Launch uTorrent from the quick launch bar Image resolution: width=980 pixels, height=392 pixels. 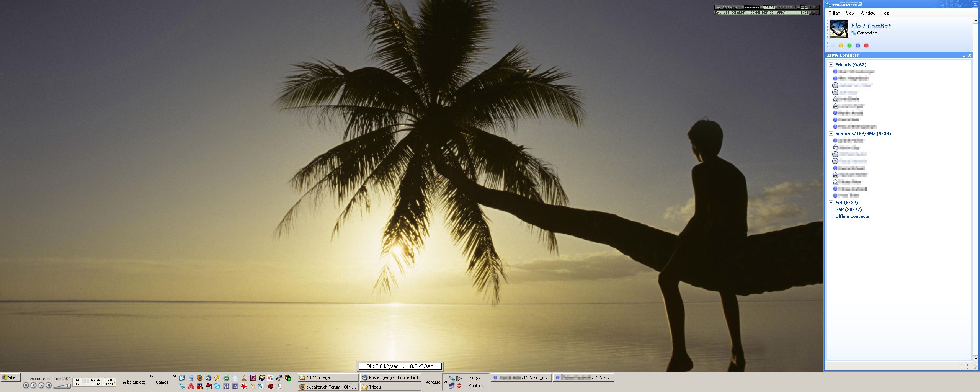pos(226,378)
